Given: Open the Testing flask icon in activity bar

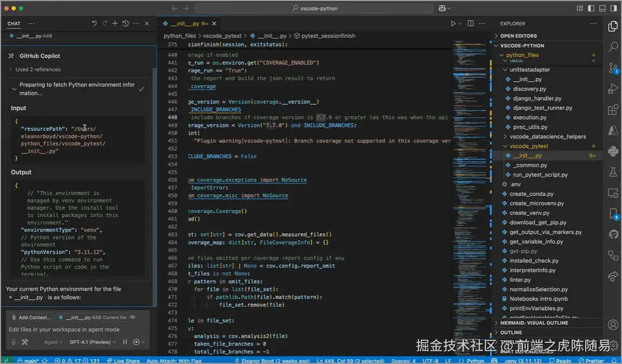Looking at the screenshot, I should (x=613, y=172).
